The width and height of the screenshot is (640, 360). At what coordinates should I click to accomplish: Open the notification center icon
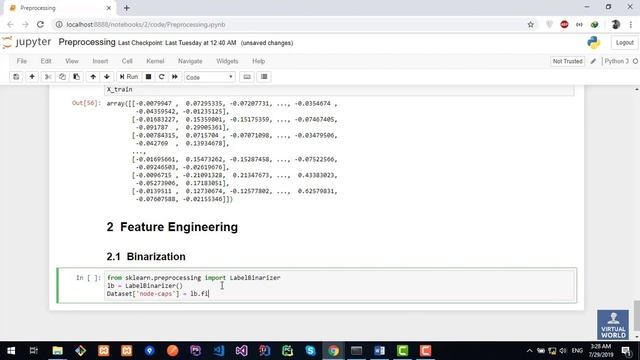point(626,351)
